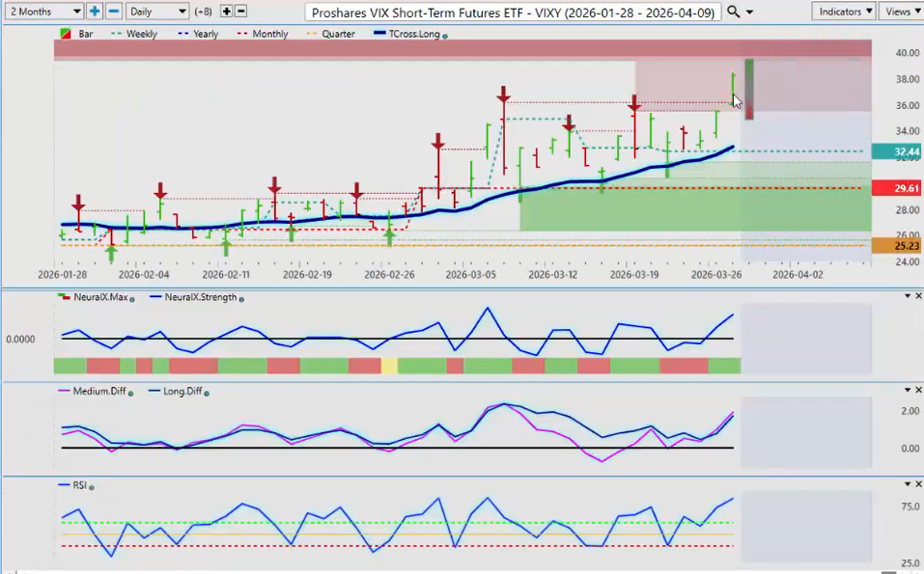Viewport: 924px width, 574px height.
Task: Open the 2 Months range dropdown
Action: click(43, 12)
